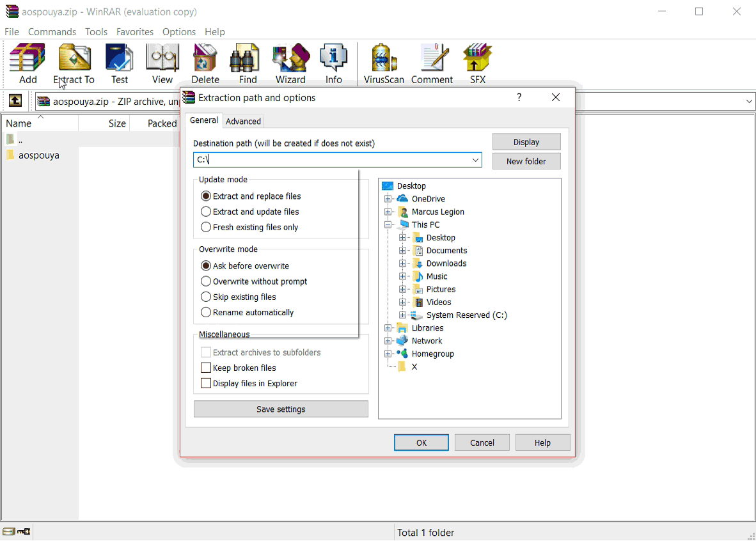Image resolution: width=756 pixels, height=541 pixels.
Task: Open the Help menu in menu bar
Action: click(214, 32)
